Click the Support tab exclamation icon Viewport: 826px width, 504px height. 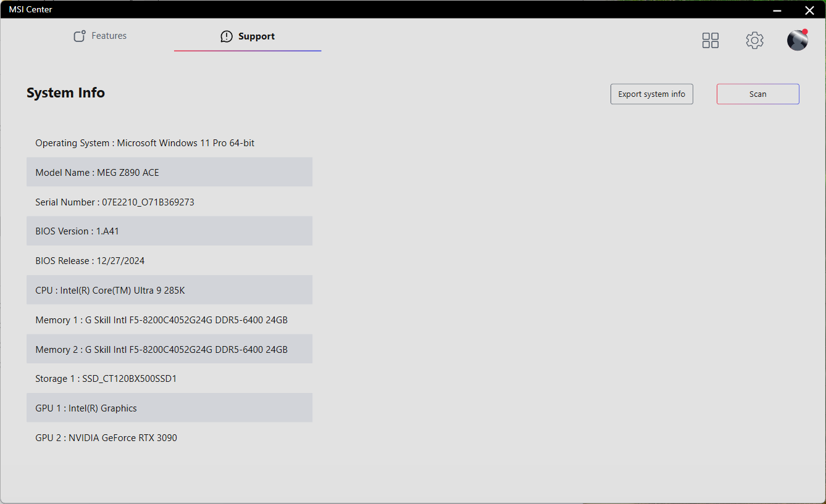click(x=227, y=36)
